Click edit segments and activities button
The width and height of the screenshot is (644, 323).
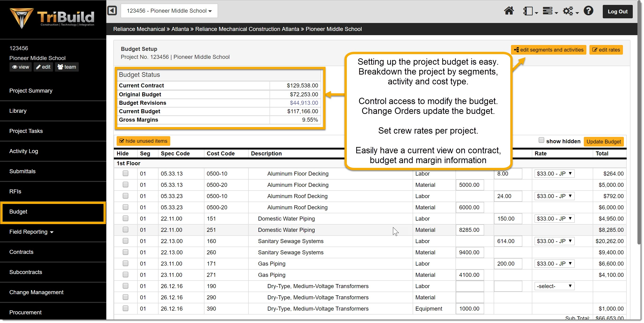coord(548,50)
